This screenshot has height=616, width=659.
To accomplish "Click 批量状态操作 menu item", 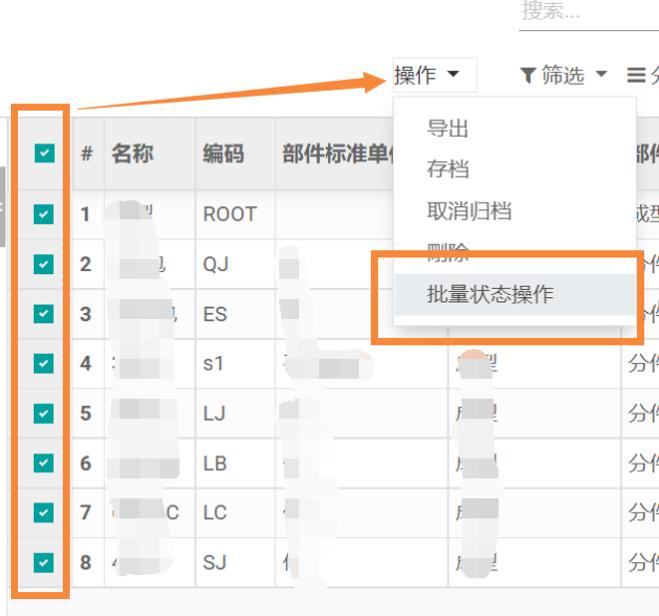I will tap(490, 294).
